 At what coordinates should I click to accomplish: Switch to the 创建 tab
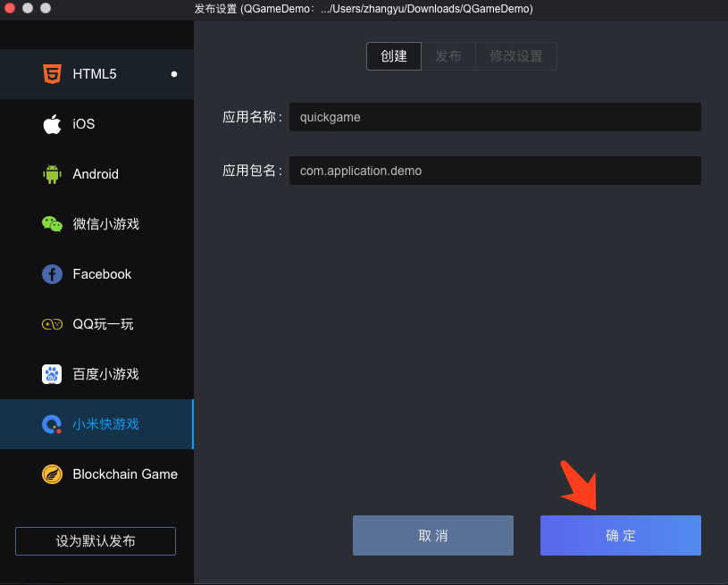tap(394, 56)
